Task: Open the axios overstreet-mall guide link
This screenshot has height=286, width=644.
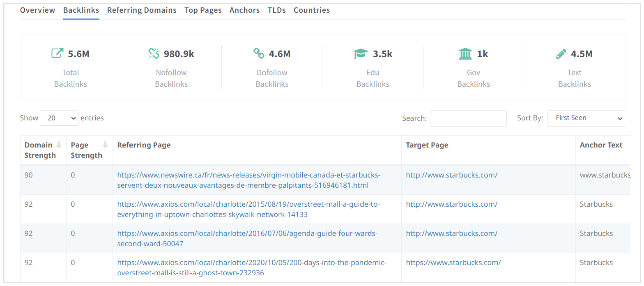Action: [248, 209]
